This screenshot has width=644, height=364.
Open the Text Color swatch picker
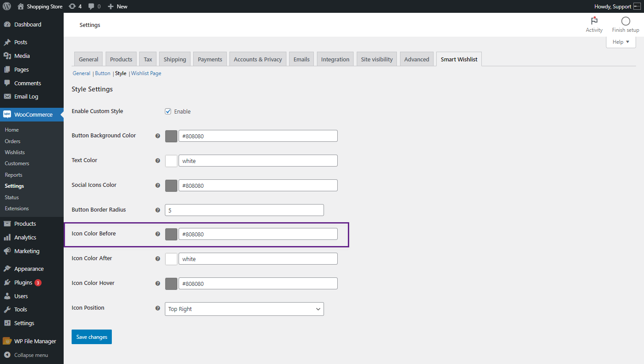tap(171, 161)
